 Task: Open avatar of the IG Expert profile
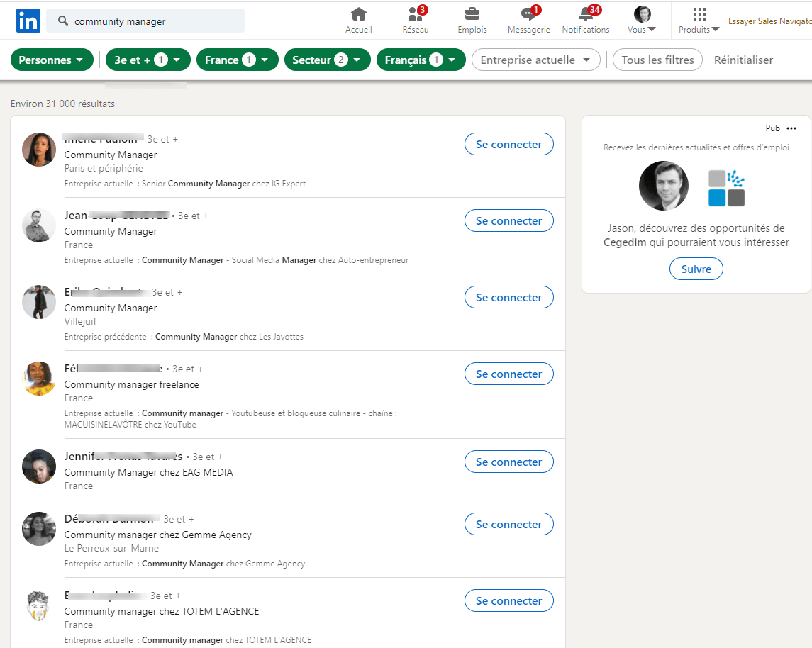coord(39,150)
